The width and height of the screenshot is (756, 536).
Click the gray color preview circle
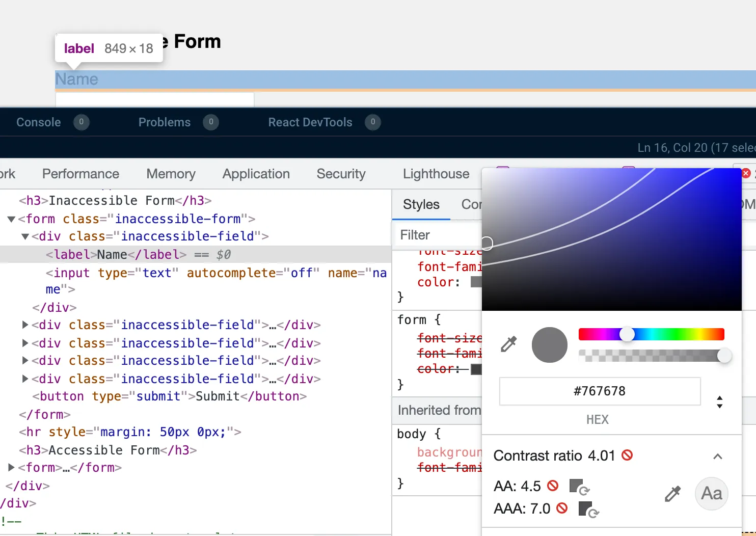549,345
